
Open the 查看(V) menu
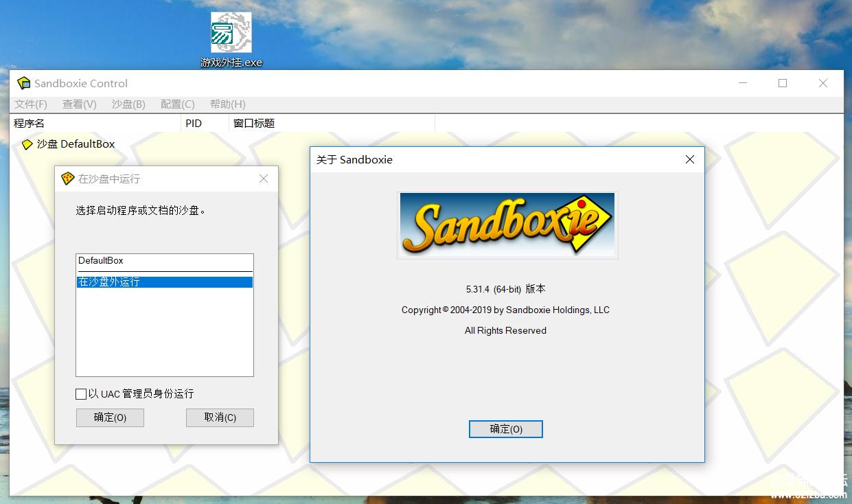[x=80, y=104]
